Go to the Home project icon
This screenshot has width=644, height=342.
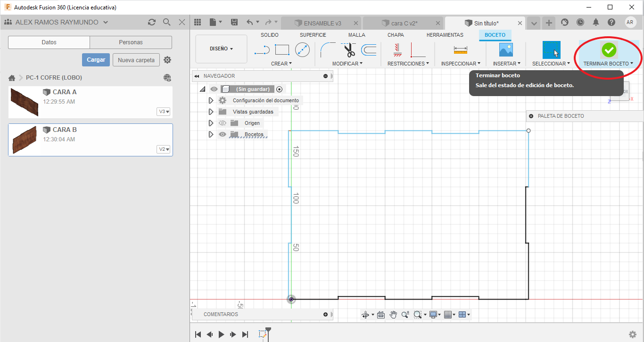pyautogui.click(x=12, y=78)
